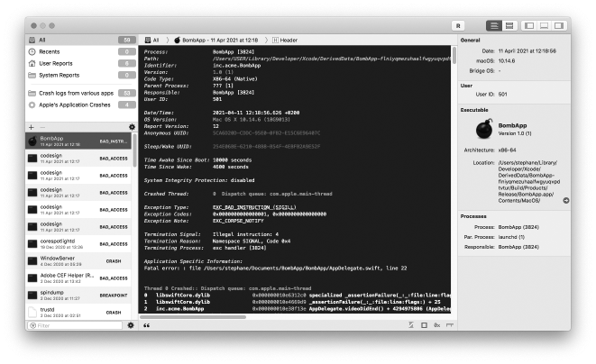Switch to the text report view mode

point(494,25)
